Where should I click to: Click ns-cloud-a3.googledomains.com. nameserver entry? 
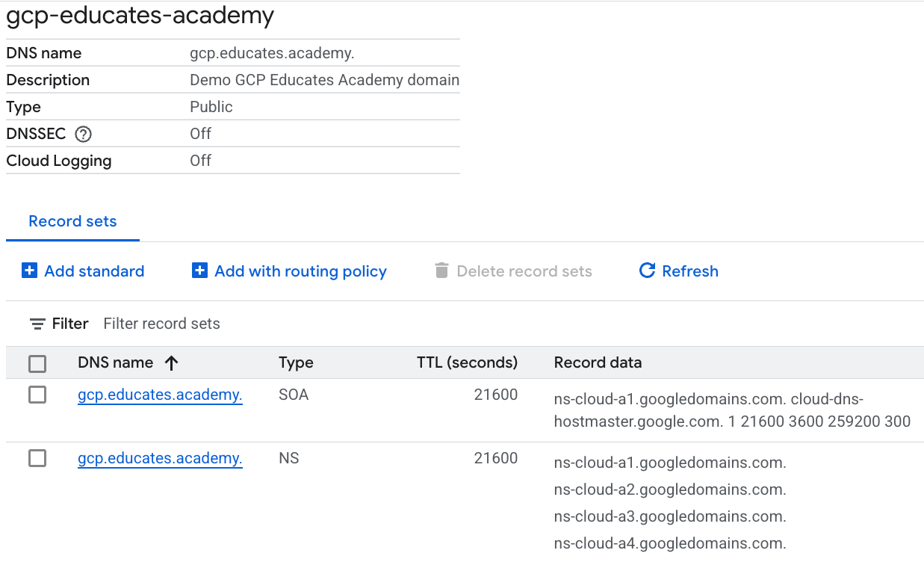[670, 516]
